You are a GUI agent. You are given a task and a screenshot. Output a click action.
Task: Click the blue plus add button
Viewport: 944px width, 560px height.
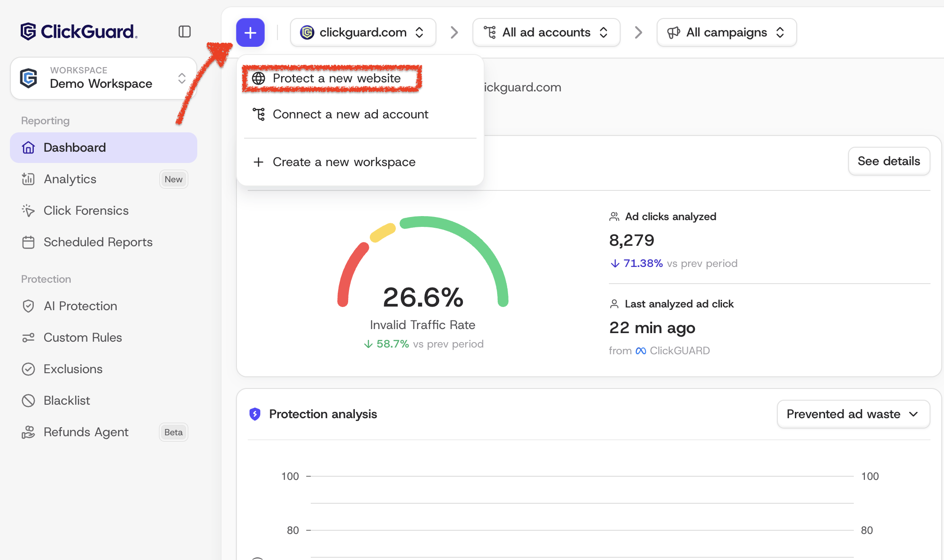click(x=250, y=32)
